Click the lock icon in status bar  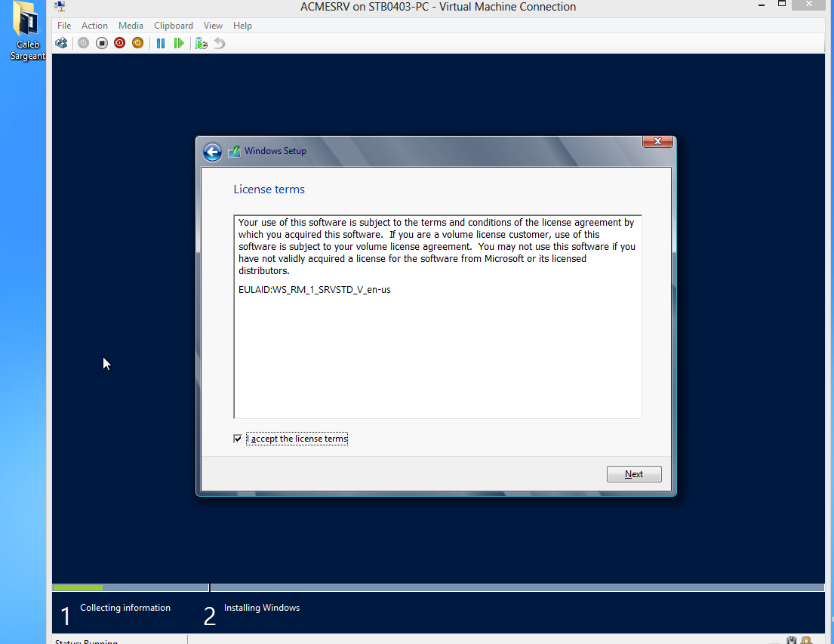pyautogui.click(x=807, y=640)
